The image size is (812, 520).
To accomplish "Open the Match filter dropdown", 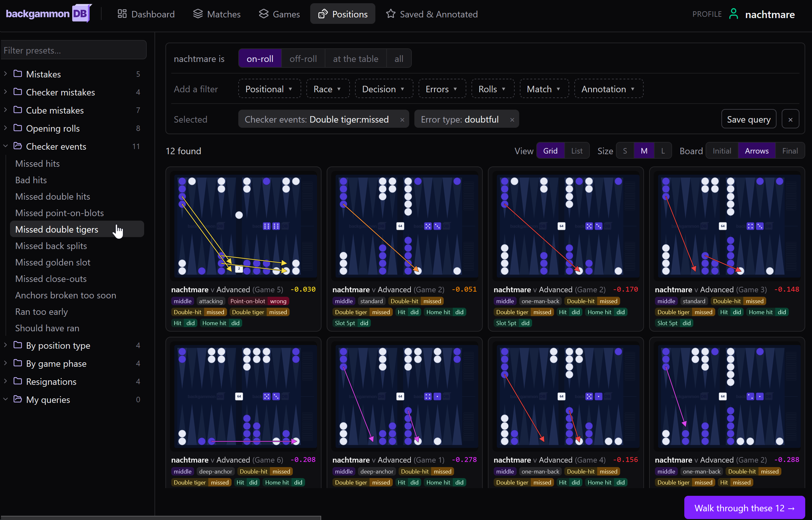I will tap(544, 89).
